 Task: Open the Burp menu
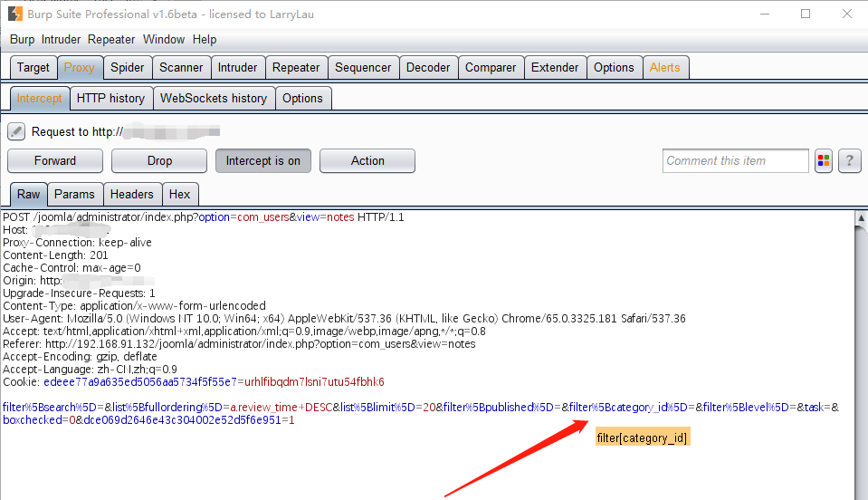pos(22,39)
